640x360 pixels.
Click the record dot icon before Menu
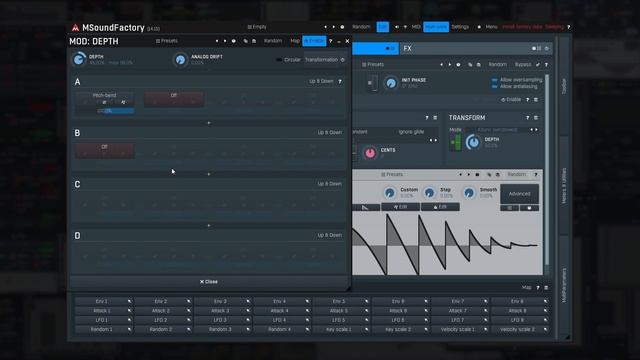[x=479, y=27]
